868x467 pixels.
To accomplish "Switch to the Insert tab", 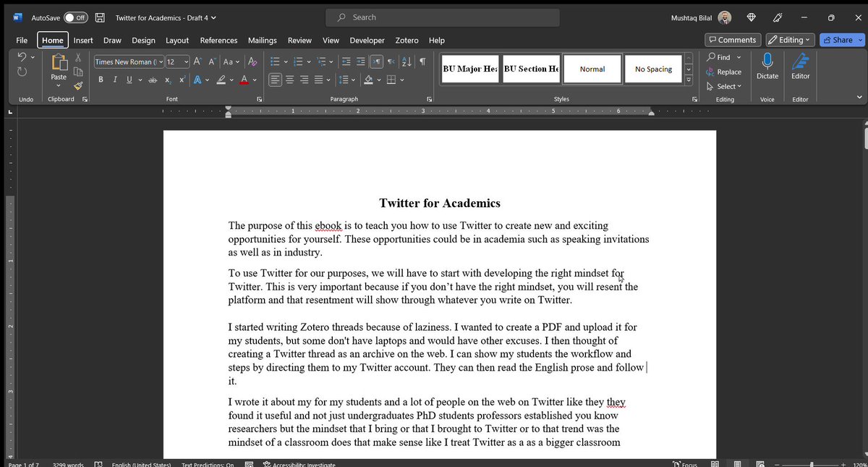I will coord(83,41).
